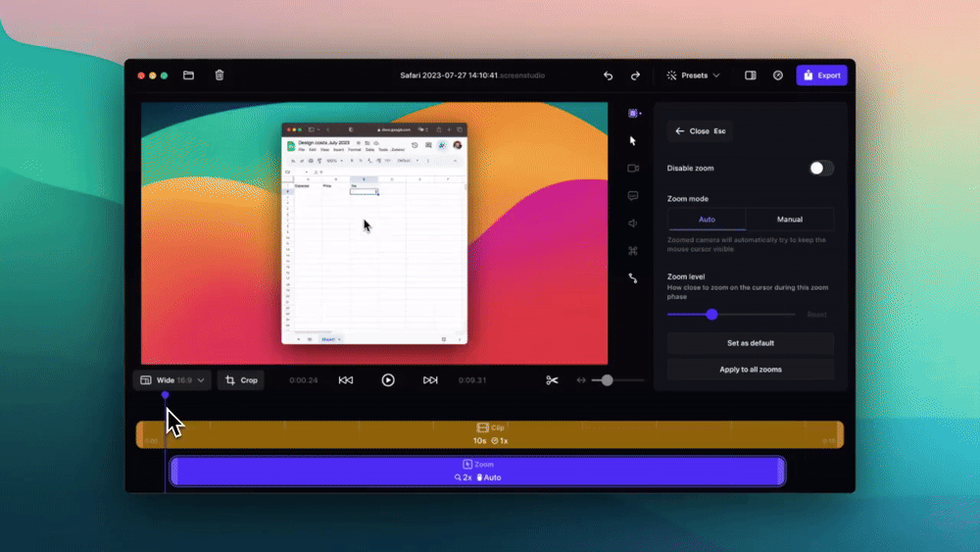The height and width of the screenshot is (552, 980).
Task: Click the Export button
Action: 822,75
